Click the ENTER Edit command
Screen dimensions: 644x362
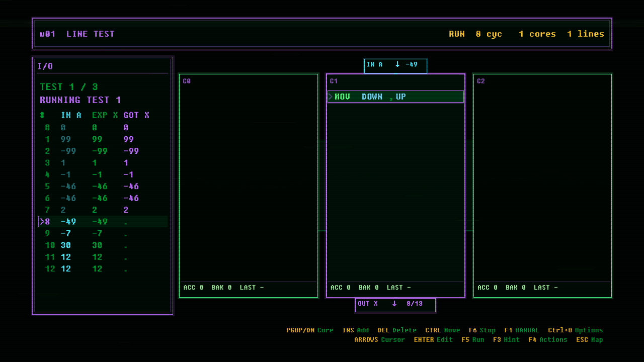coord(433,340)
